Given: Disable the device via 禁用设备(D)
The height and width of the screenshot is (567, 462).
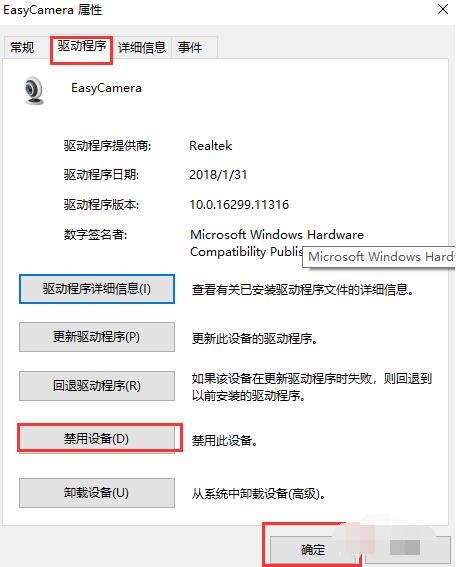Looking at the screenshot, I should point(97,439).
